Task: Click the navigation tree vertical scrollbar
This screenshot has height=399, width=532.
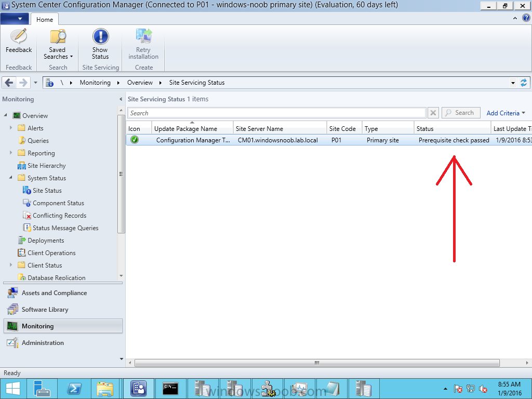Action: tap(121, 174)
